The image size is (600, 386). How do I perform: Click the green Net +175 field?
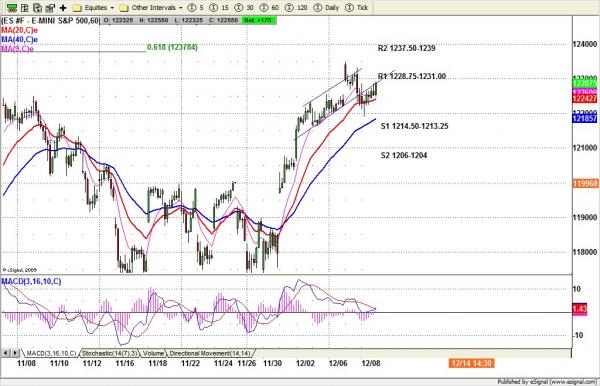[x=259, y=20]
